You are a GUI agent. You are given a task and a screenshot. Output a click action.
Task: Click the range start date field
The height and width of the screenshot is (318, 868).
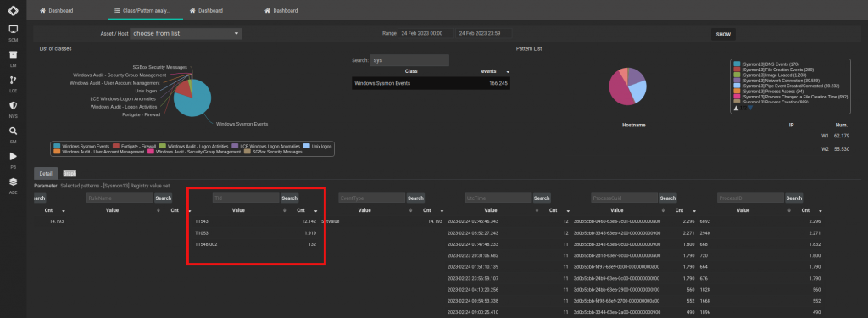(x=426, y=33)
